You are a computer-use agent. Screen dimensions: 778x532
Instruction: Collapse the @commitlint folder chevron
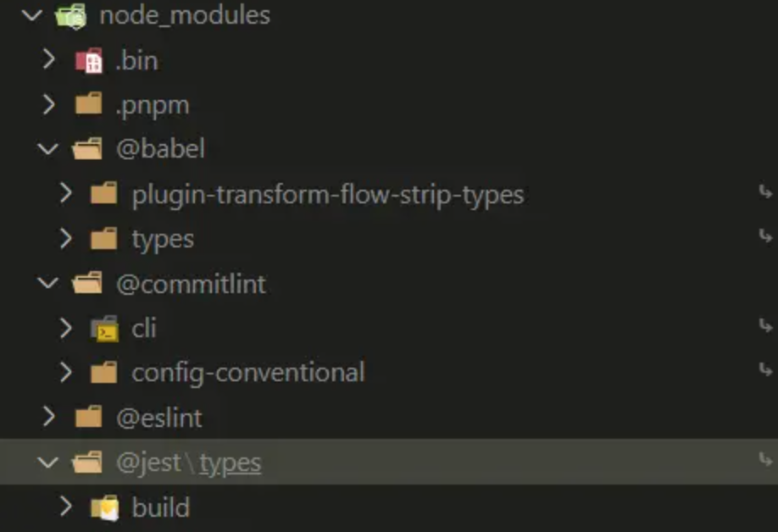[x=48, y=283]
